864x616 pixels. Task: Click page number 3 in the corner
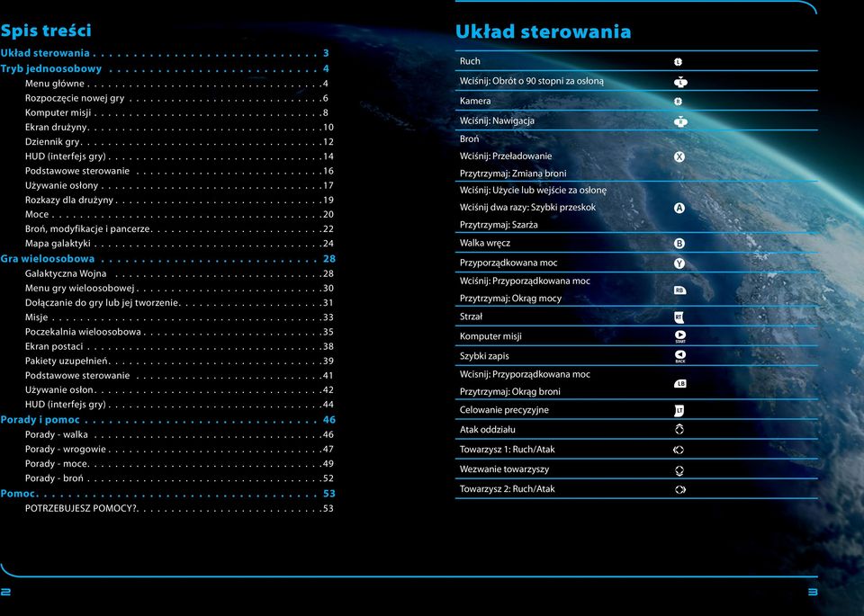point(813,593)
